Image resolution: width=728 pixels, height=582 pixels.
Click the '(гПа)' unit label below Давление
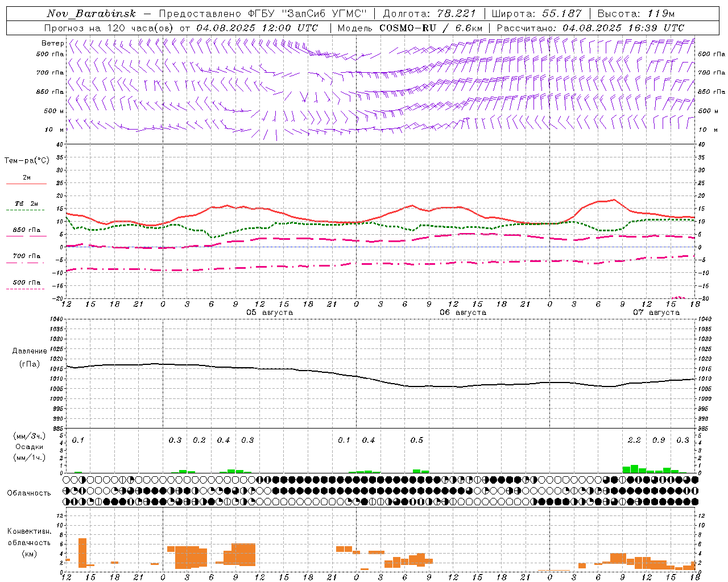click(x=30, y=364)
